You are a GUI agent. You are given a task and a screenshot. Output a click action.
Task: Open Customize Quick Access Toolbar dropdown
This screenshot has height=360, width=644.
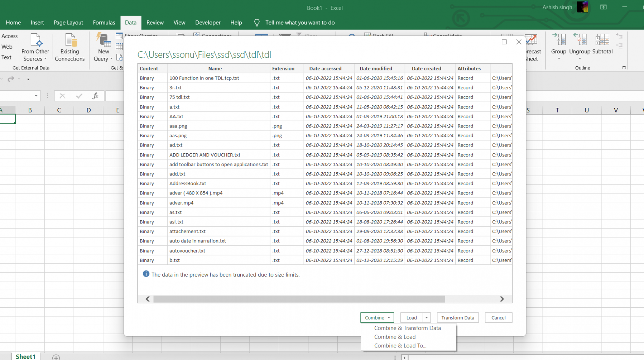28,79
